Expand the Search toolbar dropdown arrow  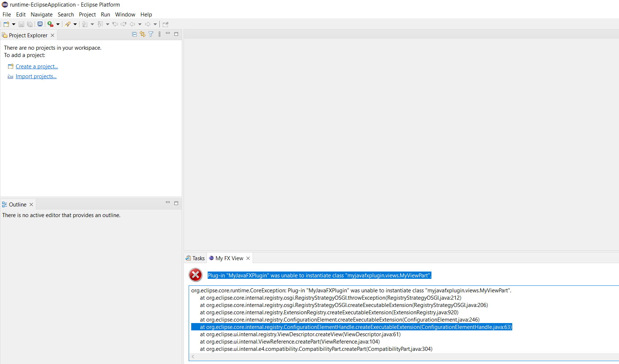[x=75, y=24]
